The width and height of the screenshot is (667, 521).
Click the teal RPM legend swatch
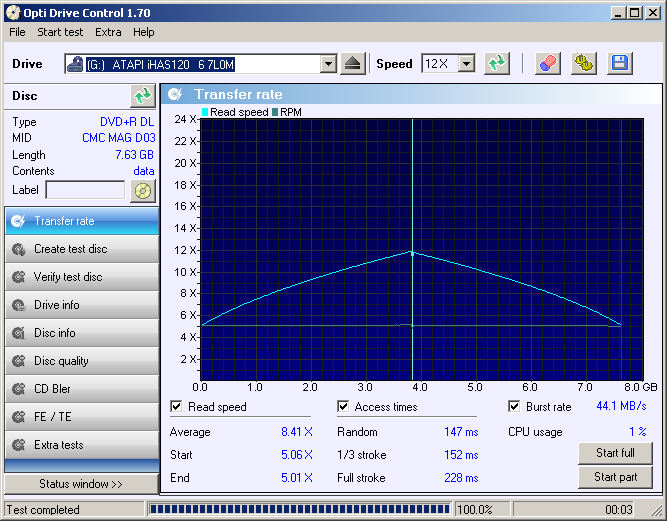tap(275, 112)
